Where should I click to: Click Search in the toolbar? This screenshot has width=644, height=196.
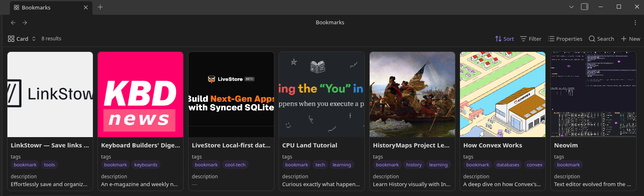[601, 39]
